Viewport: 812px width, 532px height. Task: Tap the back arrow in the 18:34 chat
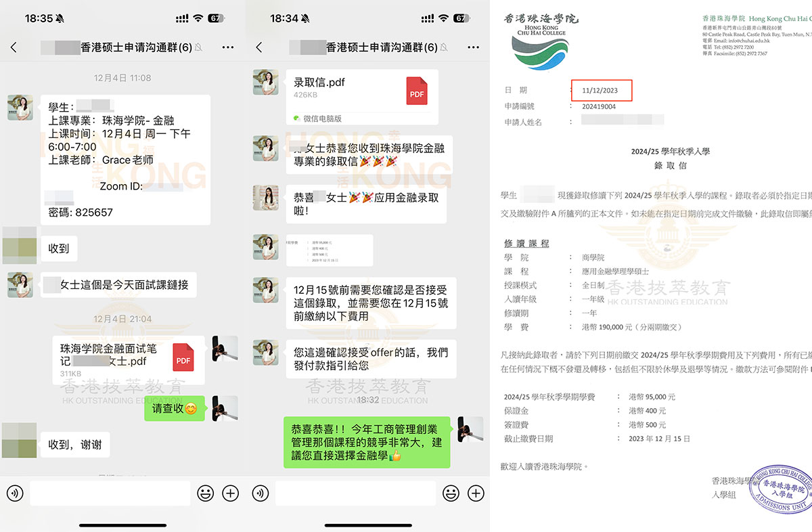click(x=258, y=47)
